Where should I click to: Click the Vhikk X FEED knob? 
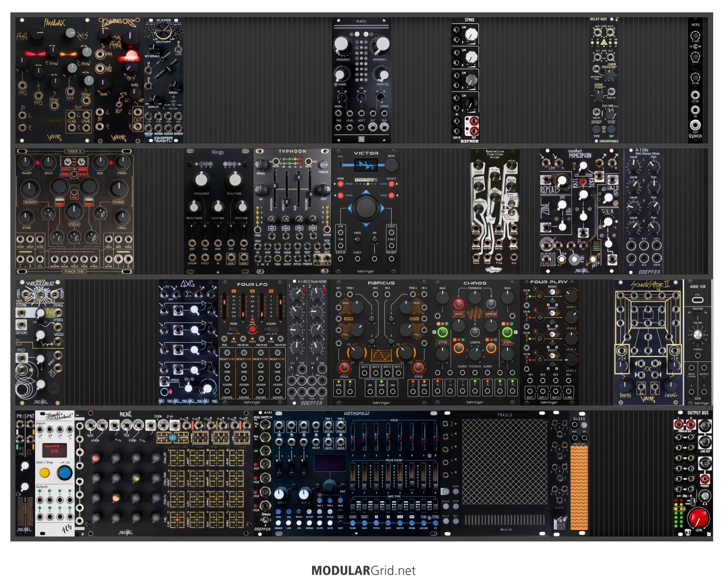coord(122,163)
